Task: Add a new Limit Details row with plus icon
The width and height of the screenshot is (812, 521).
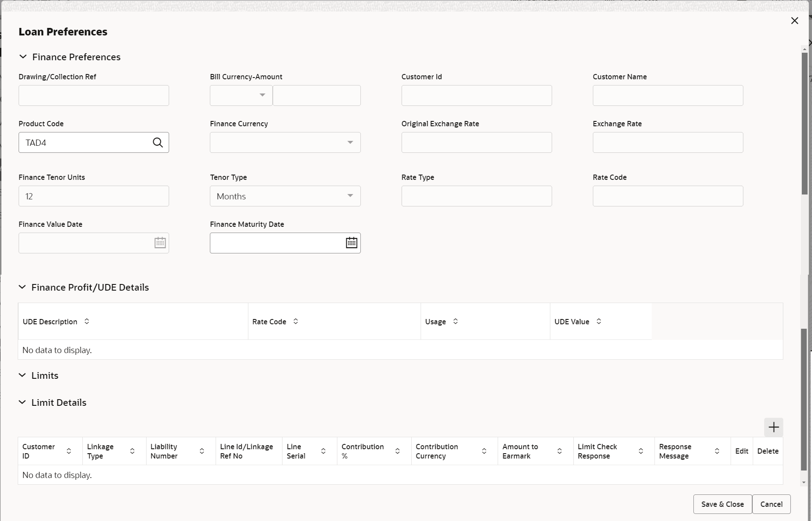Action: [x=773, y=427]
